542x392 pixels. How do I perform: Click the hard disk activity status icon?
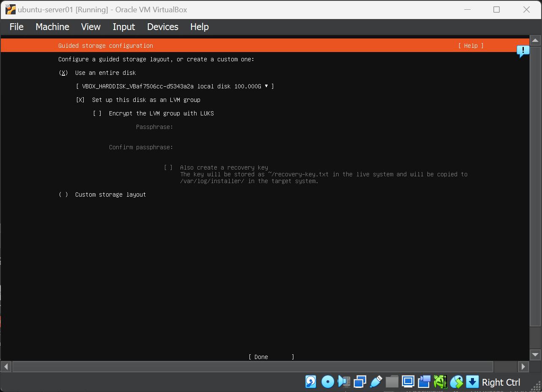click(311, 382)
